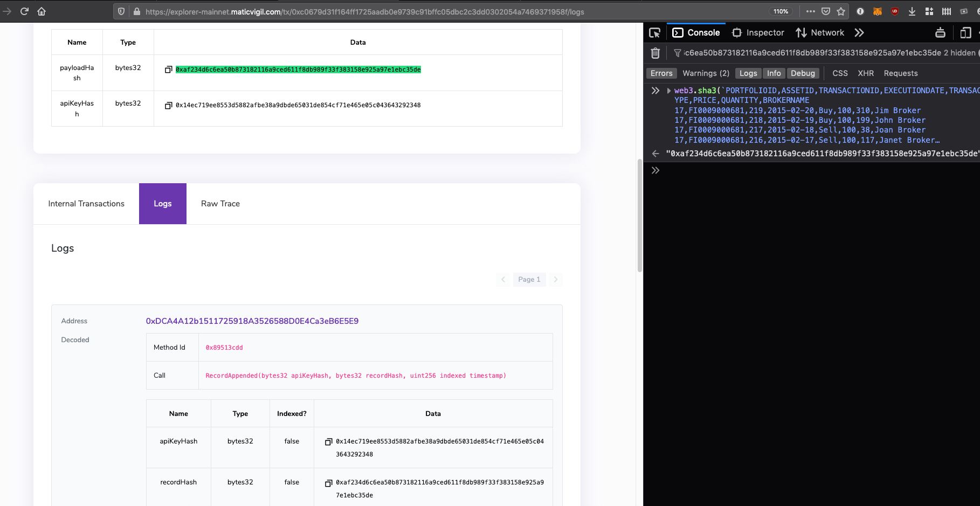Viewport: 980px width, 506px height.
Task: Show more DevTools tabs via chevron
Action: pyautogui.click(x=859, y=33)
